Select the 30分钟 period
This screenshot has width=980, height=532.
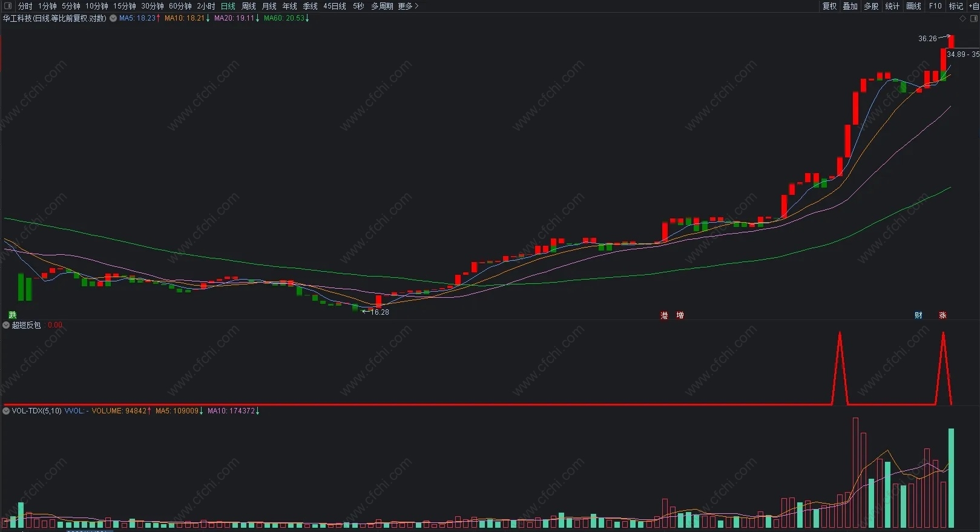point(152,6)
